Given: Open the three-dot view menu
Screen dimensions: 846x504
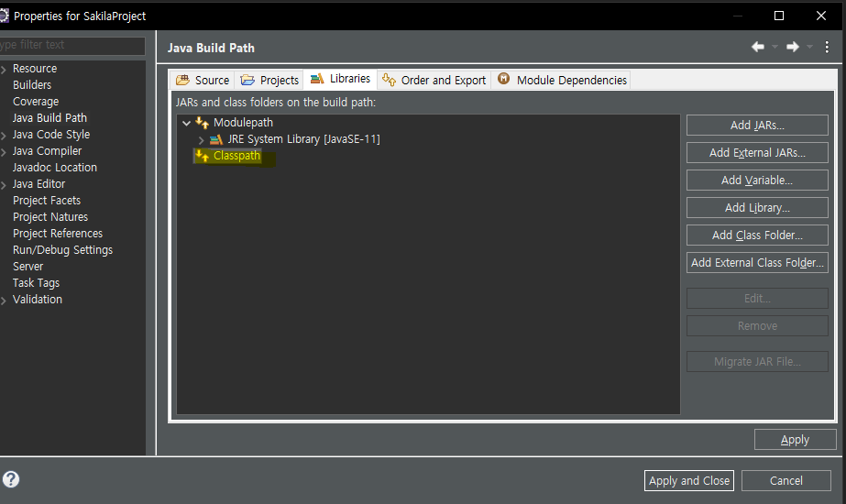Looking at the screenshot, I should 827,47.
